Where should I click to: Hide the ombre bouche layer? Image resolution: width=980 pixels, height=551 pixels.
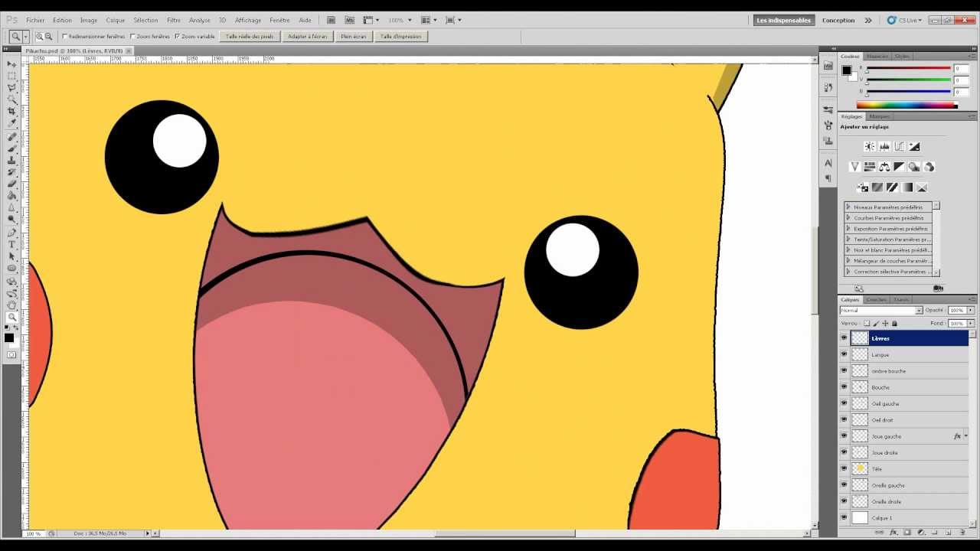coord(844,370)
